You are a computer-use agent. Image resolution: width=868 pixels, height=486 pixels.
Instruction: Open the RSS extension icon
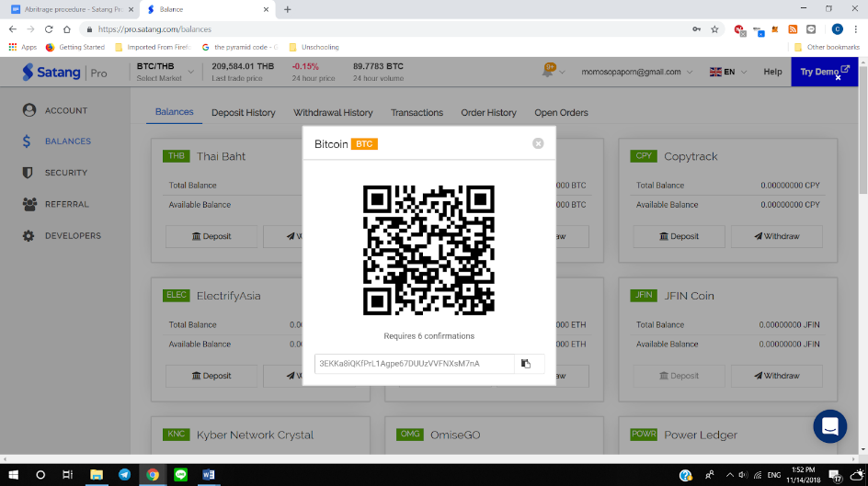click(x=793, y=29)
